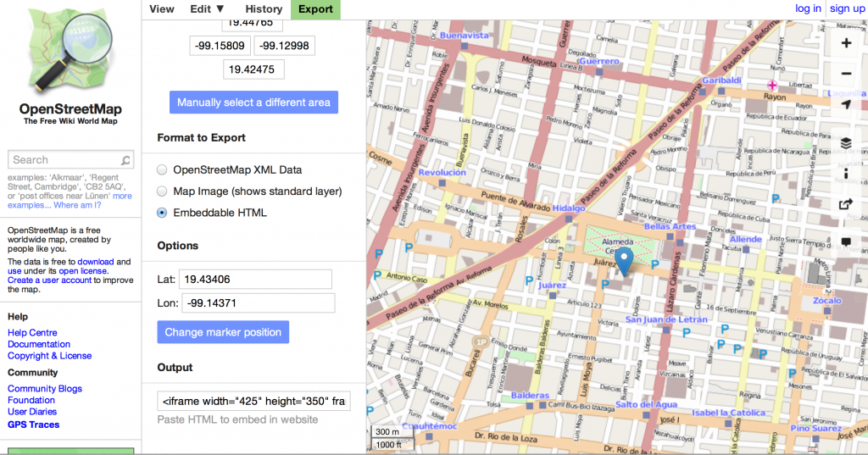Viewport: 868px width, 455px height.
Task: Click the Juárez metro station icon
Action: (553, 296)
